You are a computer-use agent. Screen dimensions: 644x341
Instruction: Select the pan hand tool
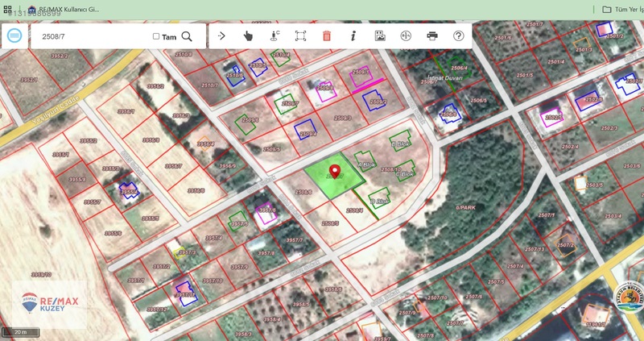(x=248, y=36)
